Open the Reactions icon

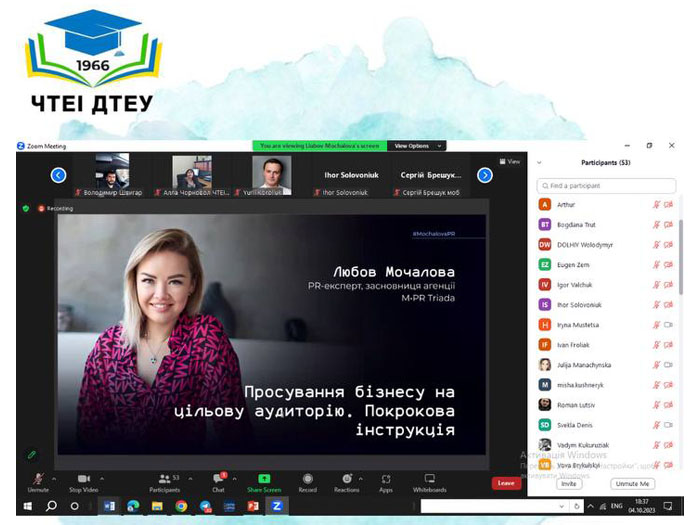347,479
